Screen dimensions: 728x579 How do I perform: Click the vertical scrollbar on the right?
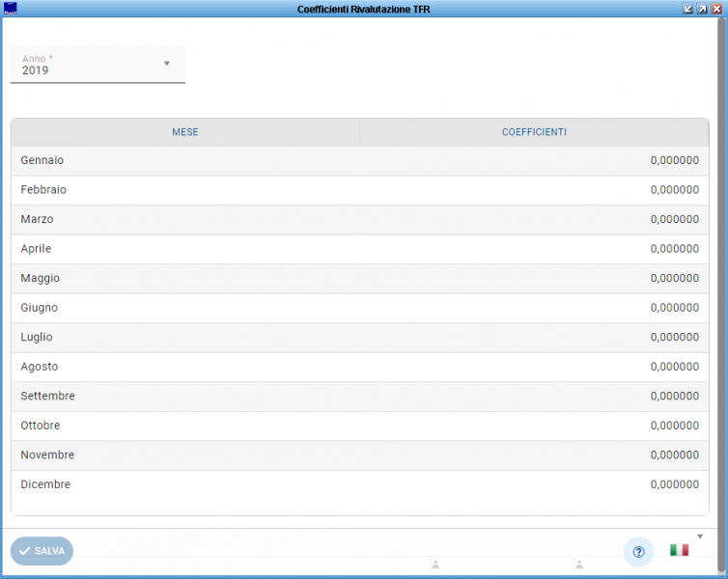point(722,295)
